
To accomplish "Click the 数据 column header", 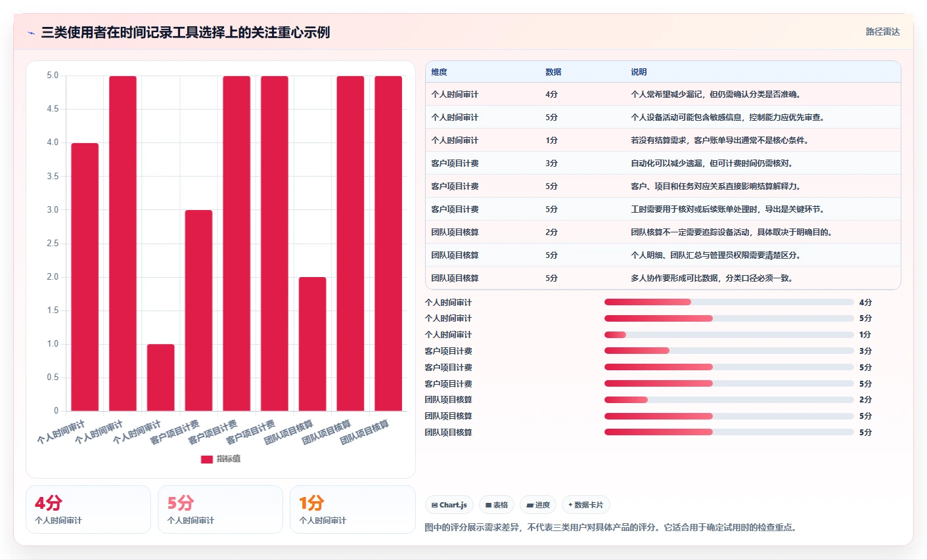I will (553, 72).
